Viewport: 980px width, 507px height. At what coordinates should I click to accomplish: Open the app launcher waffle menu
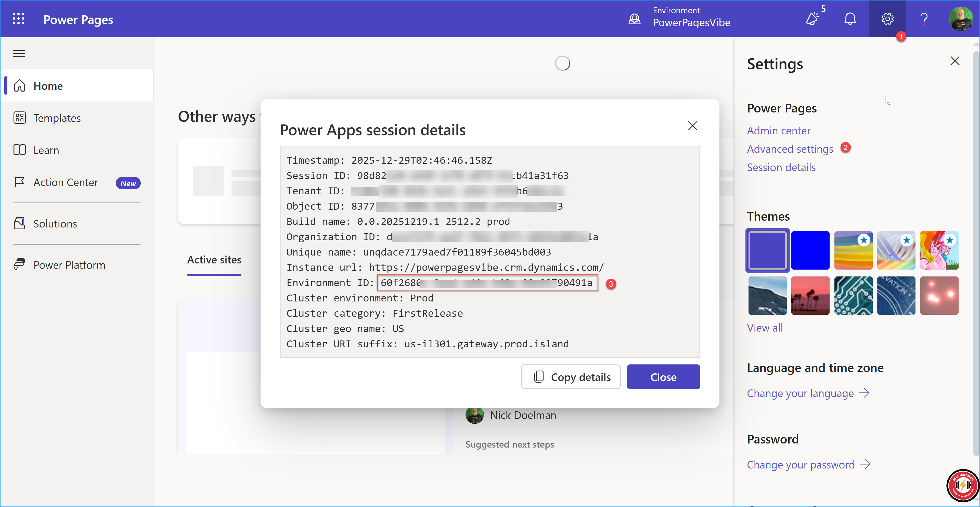point(18,19)
